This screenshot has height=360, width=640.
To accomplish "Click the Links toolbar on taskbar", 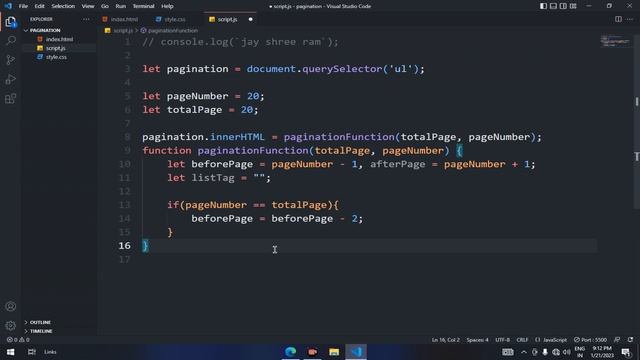I will pyautogui.click(x=50, y=352).
